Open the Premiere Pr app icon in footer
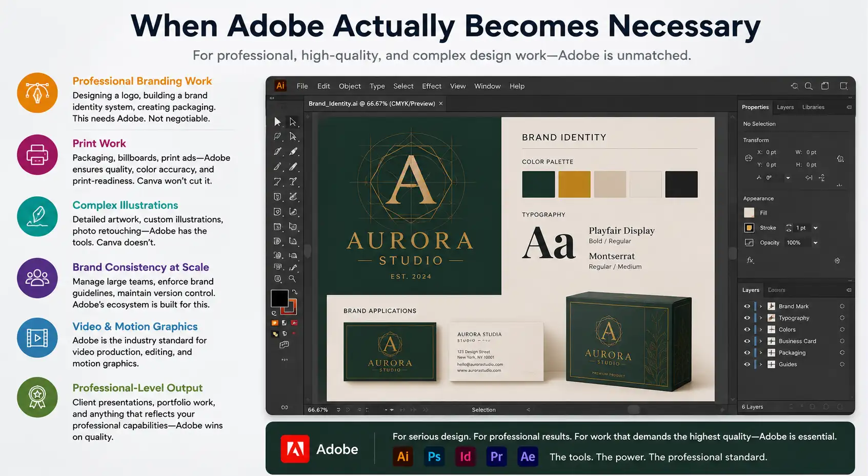The height and width of the screenshot is (476, 868). [x=497, y=457]
